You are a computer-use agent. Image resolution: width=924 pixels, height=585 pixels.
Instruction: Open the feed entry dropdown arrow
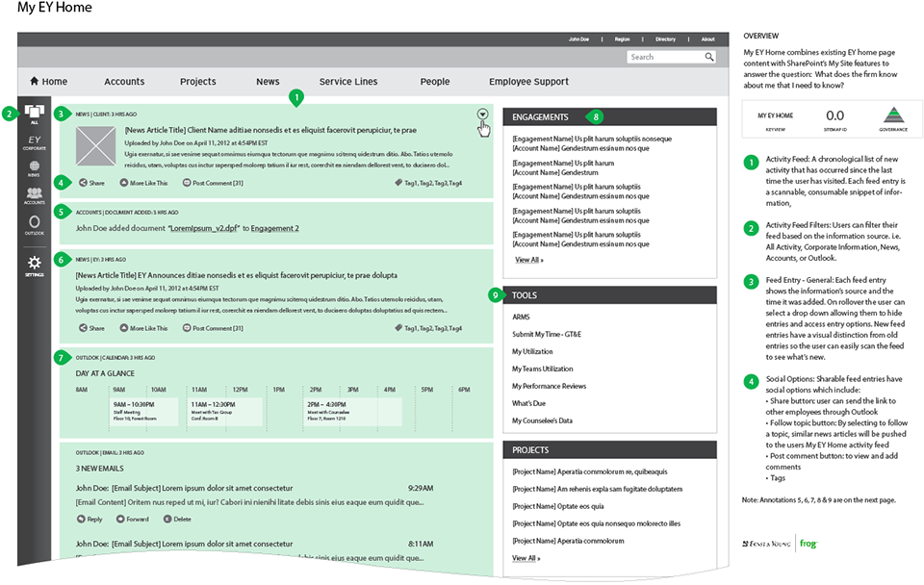482,114
